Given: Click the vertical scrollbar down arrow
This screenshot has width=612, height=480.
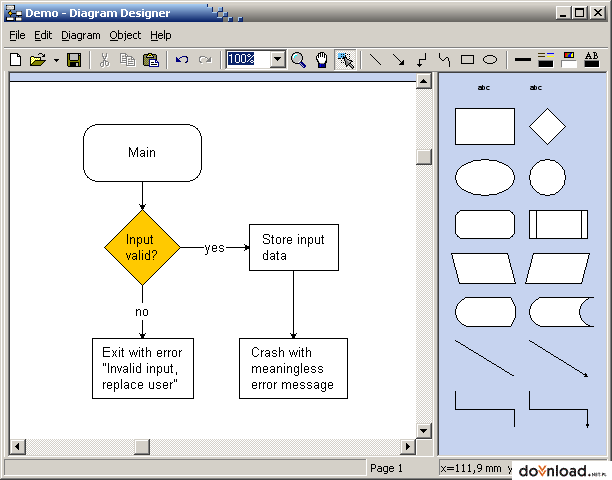Looking at the screenshot, I should [x=423, y=431].
